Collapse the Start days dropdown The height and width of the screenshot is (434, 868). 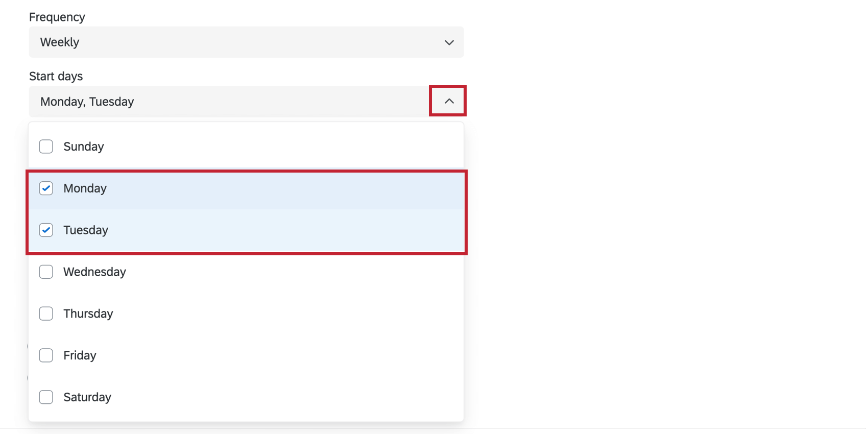coord(448,101)
